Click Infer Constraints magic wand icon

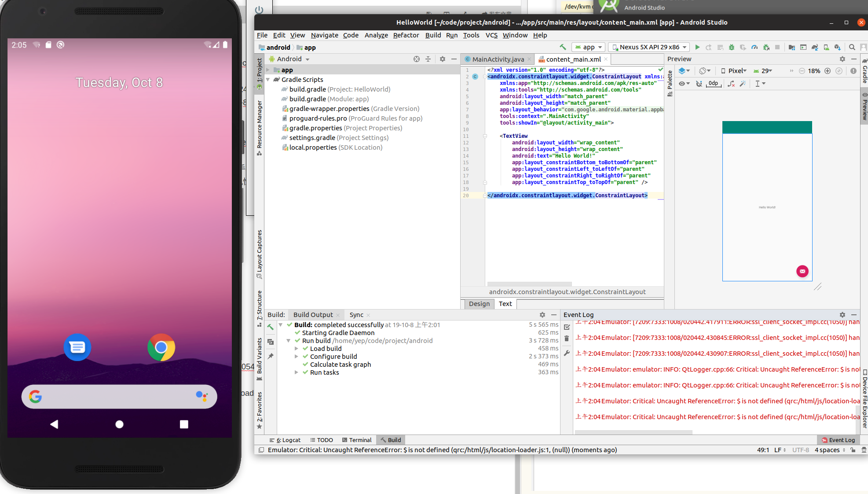coord(743,84)
